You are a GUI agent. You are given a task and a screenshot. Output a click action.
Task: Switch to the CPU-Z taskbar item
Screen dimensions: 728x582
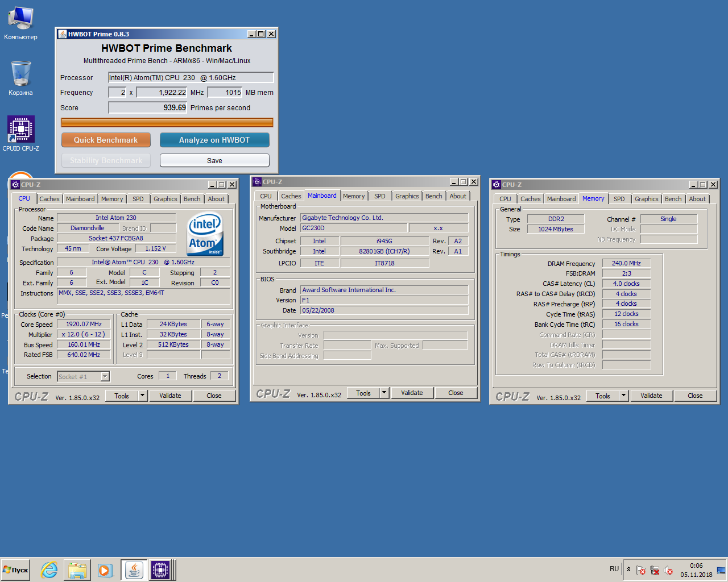(160, 569)
